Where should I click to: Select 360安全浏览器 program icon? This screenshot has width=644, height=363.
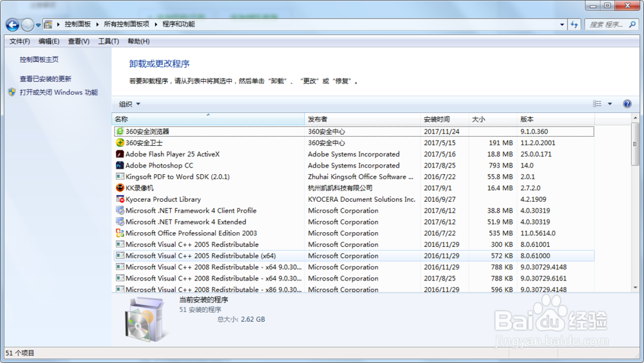pos(120,132)
